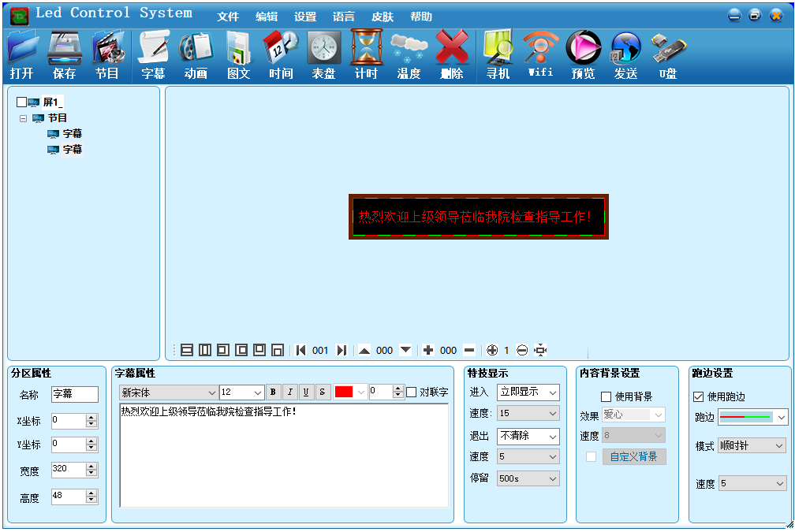Go to previous frame arrow before 001

pos(300,350)
